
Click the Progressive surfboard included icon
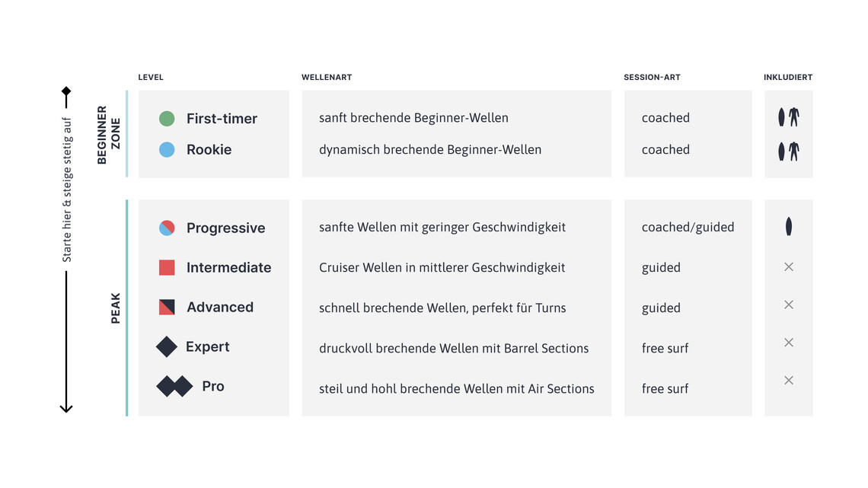pyautogui.click(x=788, y=226)
